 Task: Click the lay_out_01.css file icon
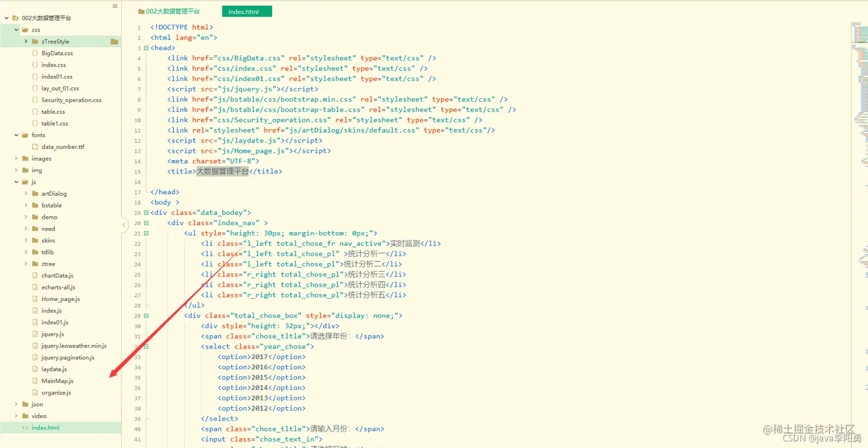pos(36,88)
